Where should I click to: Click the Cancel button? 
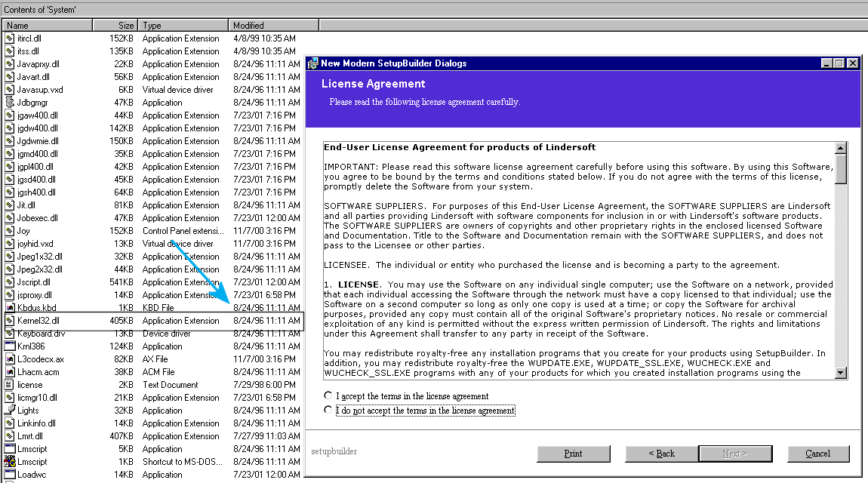coord(818,454)
